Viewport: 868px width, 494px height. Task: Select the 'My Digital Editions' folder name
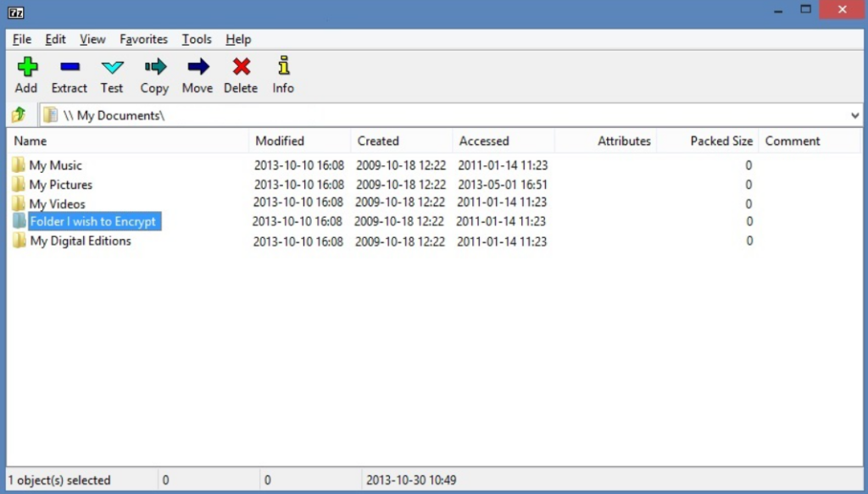click(81, 241)
